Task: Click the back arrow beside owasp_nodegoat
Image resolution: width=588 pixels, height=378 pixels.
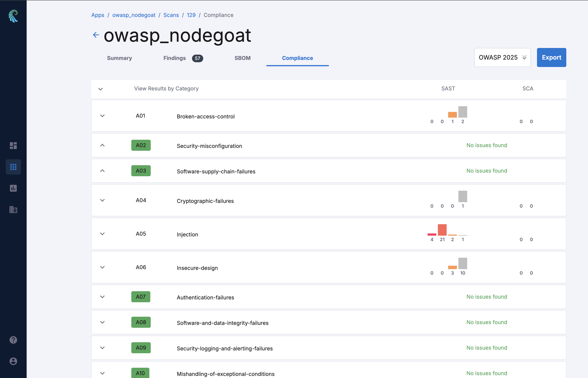Action: pos(96,35)
